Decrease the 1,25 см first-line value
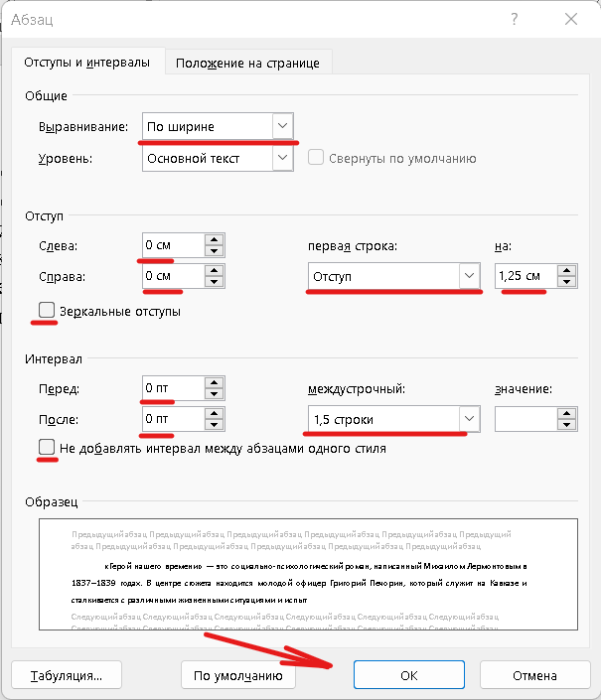601x700 pixels. [x=566, y=282]
